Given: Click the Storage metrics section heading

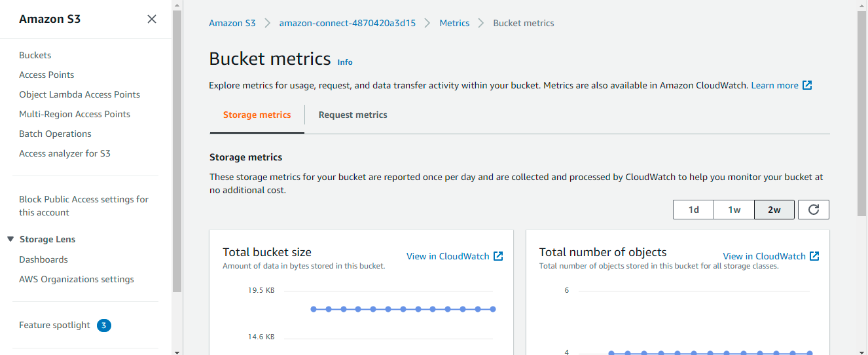Looking at the screenshot, I should pos(246,157).
